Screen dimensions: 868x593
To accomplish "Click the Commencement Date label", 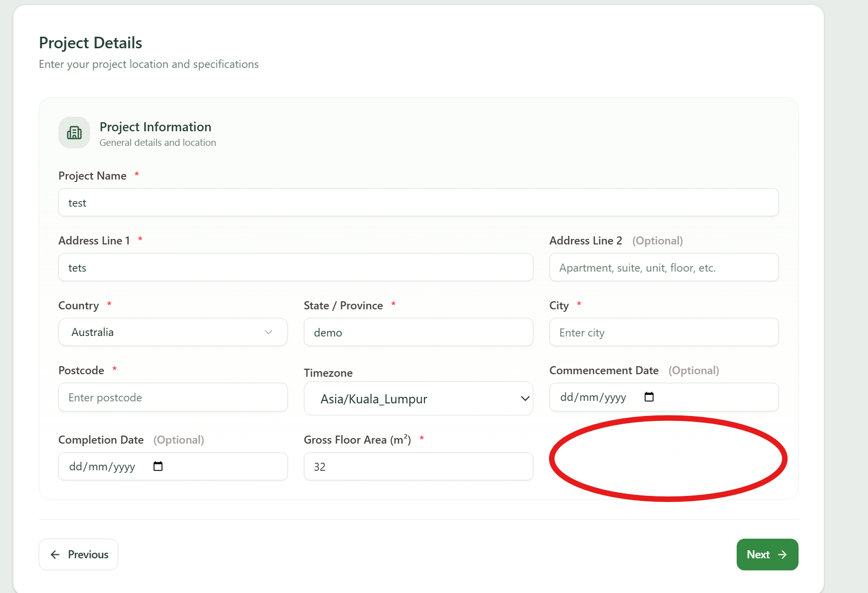I will coord(604,371).
